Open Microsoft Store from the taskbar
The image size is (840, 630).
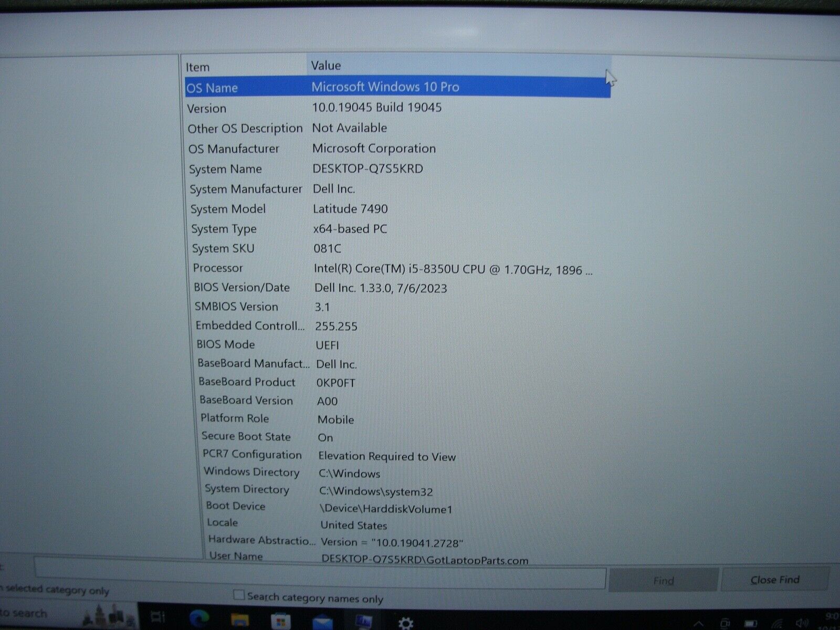(x=281, y=622)
